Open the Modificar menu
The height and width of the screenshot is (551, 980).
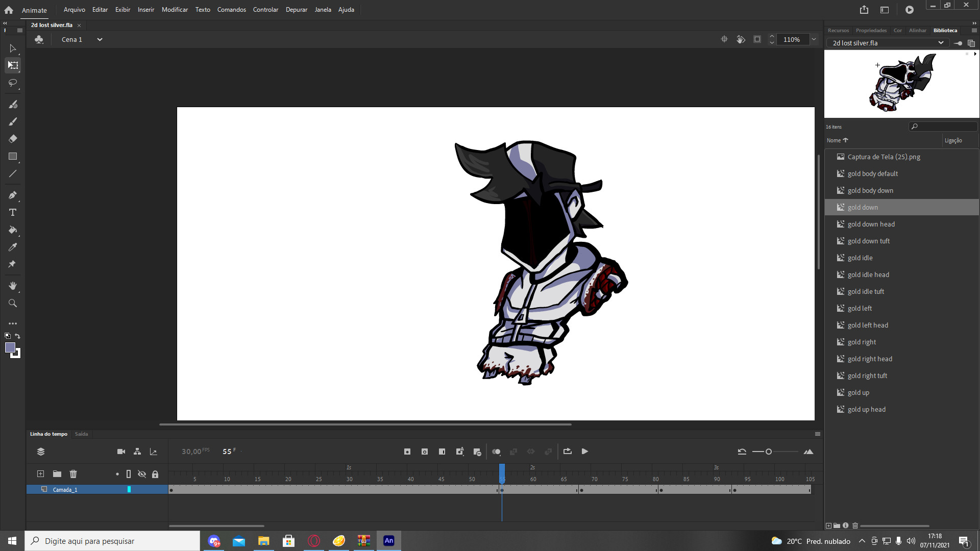[175, 10]
